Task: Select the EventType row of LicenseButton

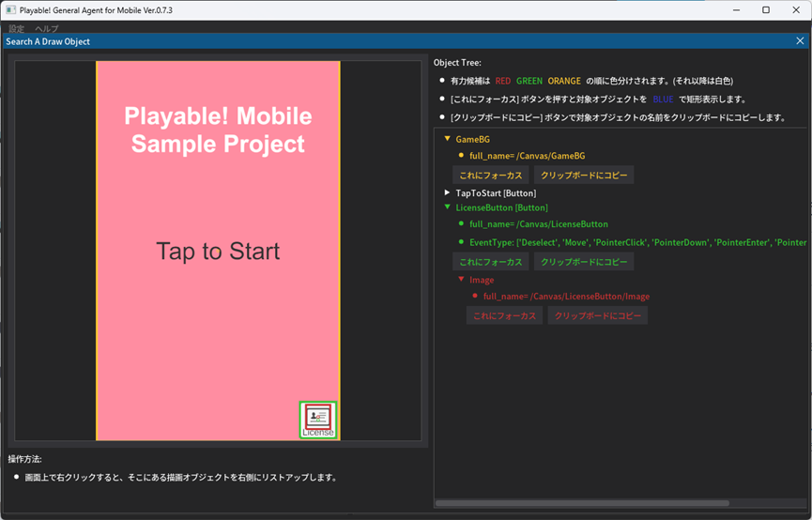Action: [x=638, y=242]
